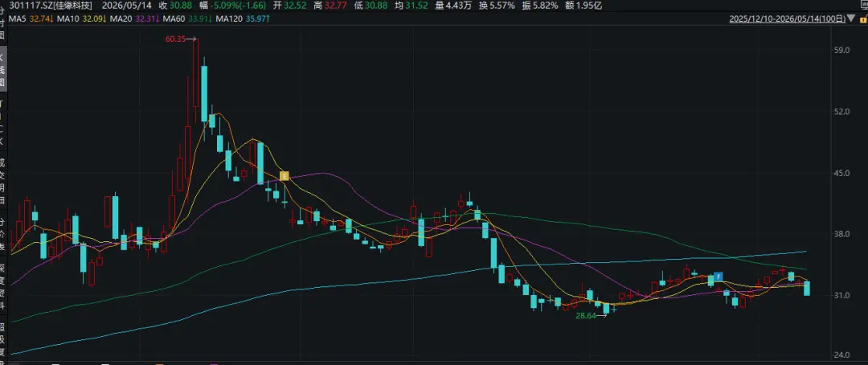The image size is (868, 365).
Task: Click the MA20 32.31 indicator label
Action: [133, 18]
